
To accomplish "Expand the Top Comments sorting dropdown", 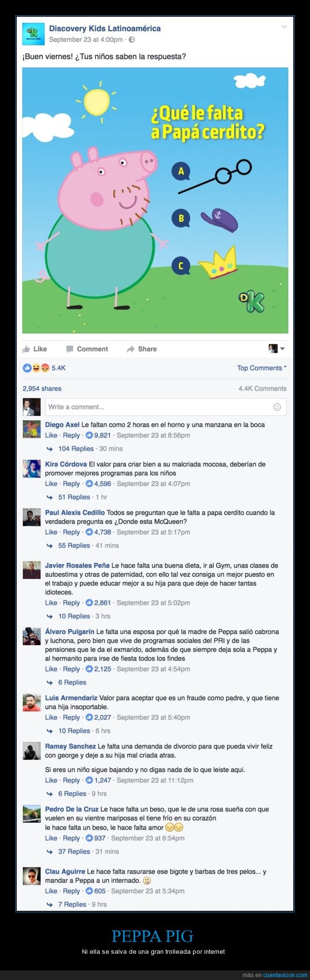I will (262, 368).
